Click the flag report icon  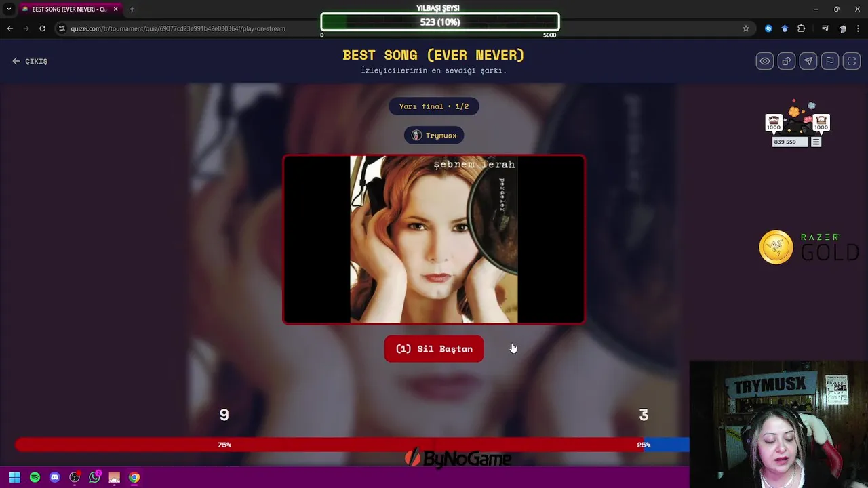[830, 61]
